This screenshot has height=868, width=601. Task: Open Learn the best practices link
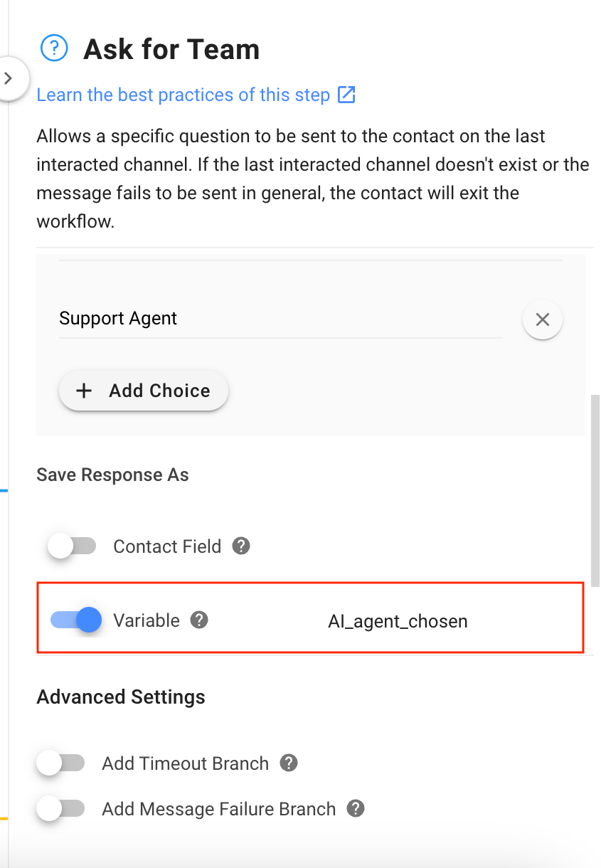(183, 95)
